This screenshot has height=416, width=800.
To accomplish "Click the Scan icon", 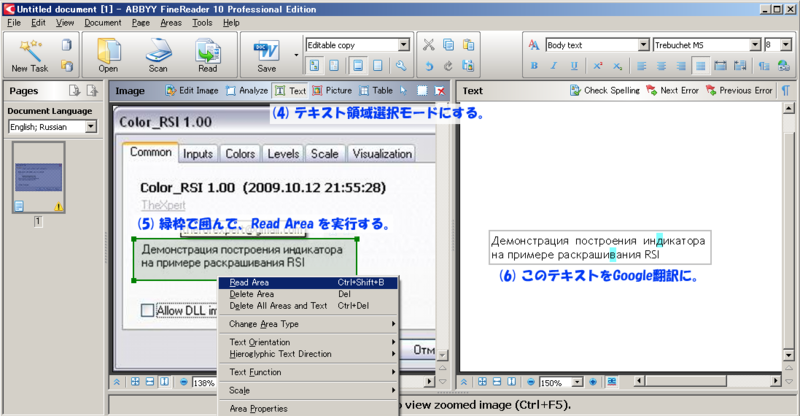I will click(x=158, y=56).
